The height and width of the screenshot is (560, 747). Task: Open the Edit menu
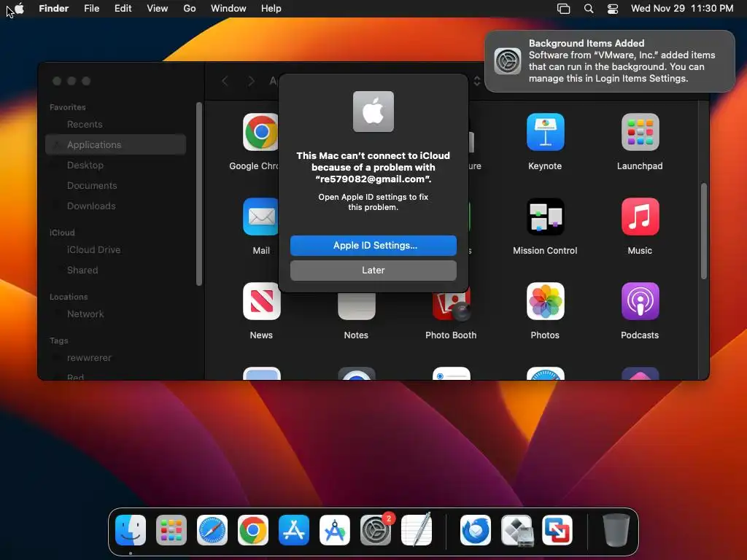pyautogui.click(x=123, y=8)
